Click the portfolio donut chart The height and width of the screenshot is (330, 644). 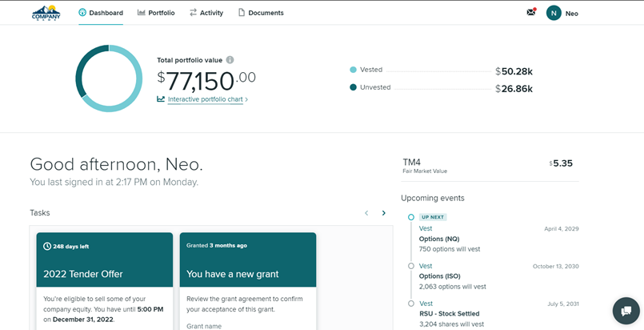[x=109, y=78]
